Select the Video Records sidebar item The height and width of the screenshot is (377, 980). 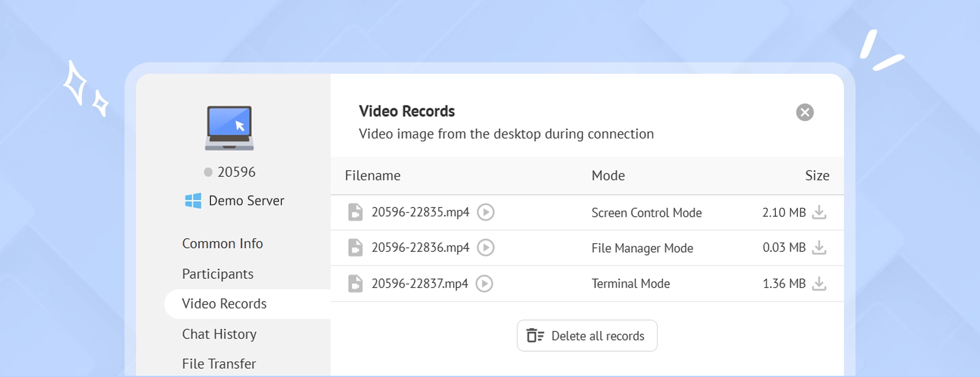pos(224,304)
